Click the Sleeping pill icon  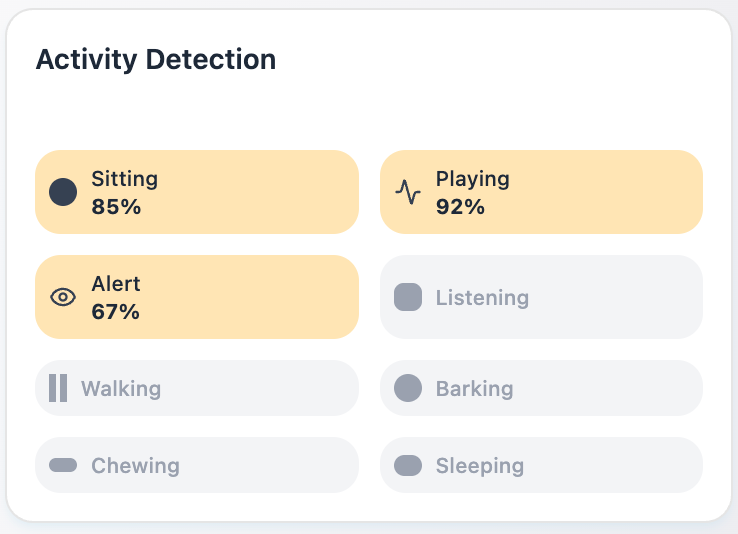408,465
